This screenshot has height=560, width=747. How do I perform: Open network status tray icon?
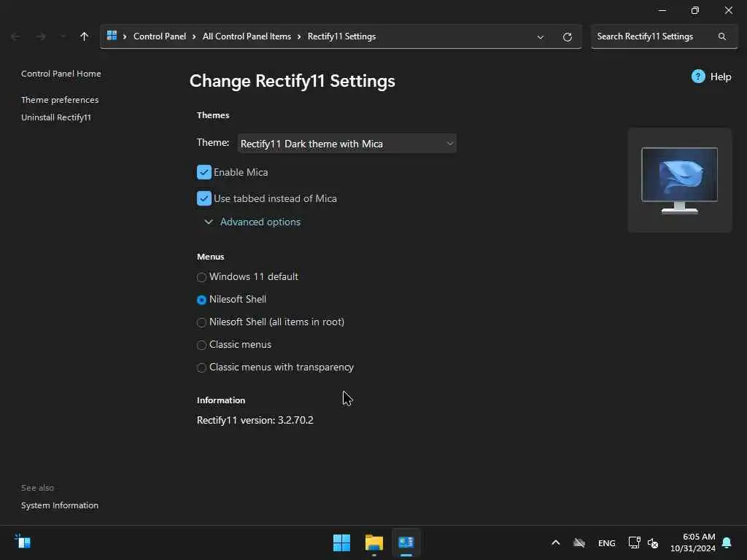pyautogui.click(x=634, y=542)
